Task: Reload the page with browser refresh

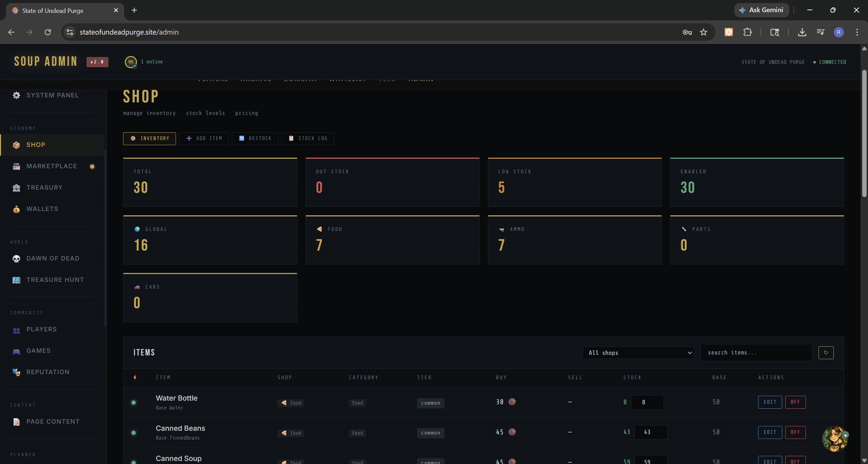Action: click(x=48, y=32)
